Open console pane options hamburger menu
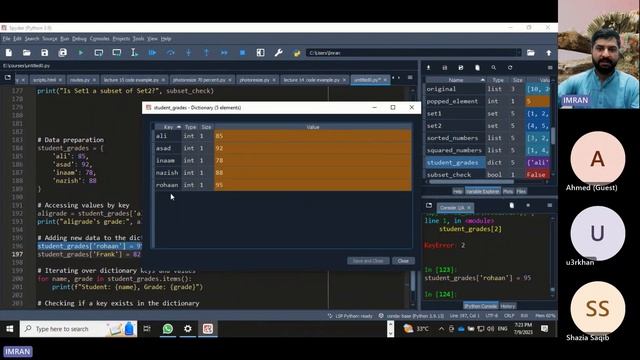This screenshot has height=360, width=640. (x=550, y=205)
